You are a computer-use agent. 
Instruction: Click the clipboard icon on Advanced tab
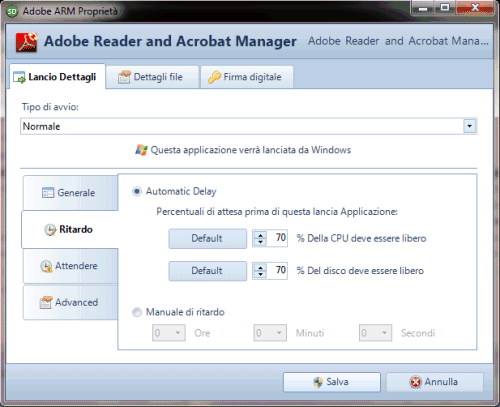click(x=46, y=302)
